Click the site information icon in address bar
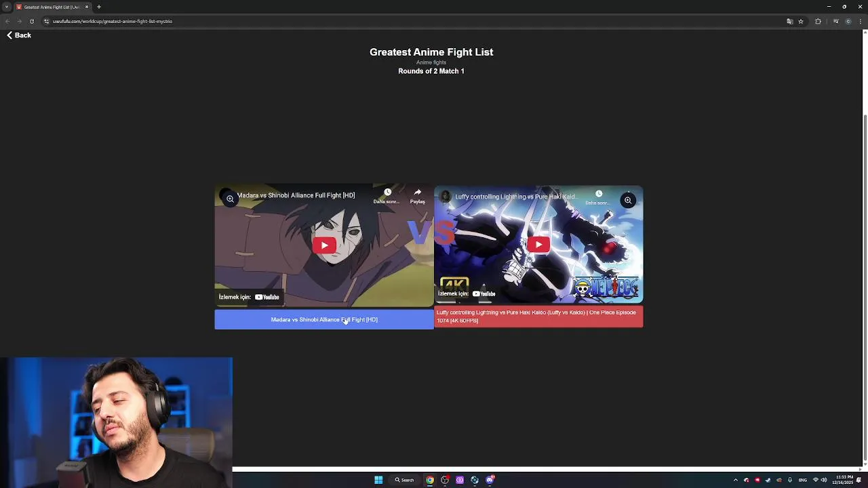 46,21
